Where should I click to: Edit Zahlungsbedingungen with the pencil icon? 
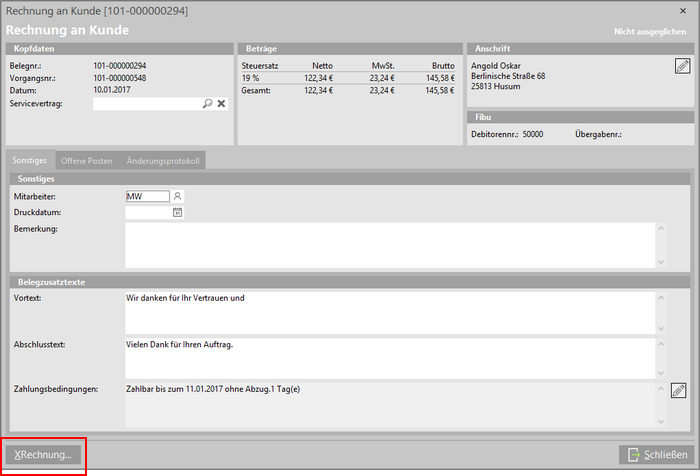pos(678,390)
